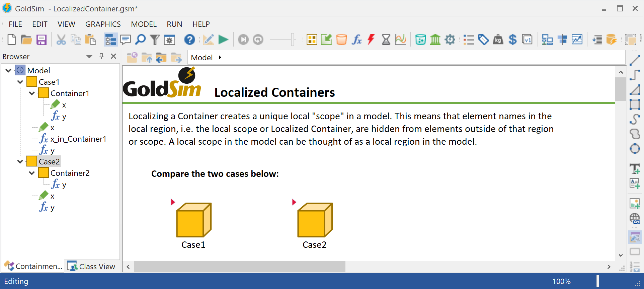Collapse the Container1 tree node
Image resolution: width=644 pixels, height=289 pixels.
click(x=32, y=93)
